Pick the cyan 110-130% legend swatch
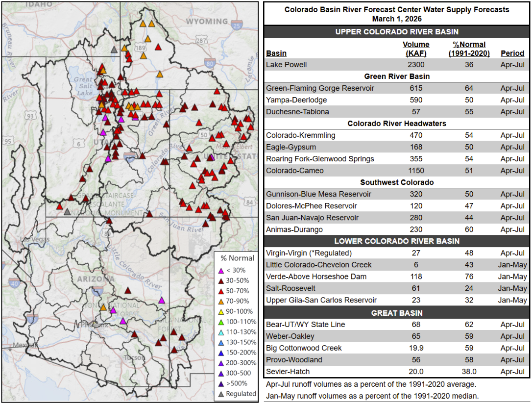Viewport: 532px width, 404px height. [221, 332]
